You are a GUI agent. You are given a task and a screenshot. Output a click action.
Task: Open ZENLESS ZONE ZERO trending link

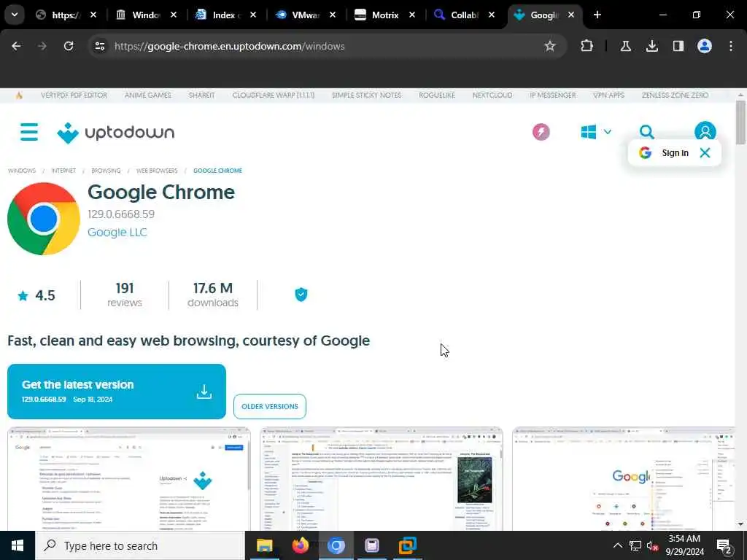pos(675,96)
